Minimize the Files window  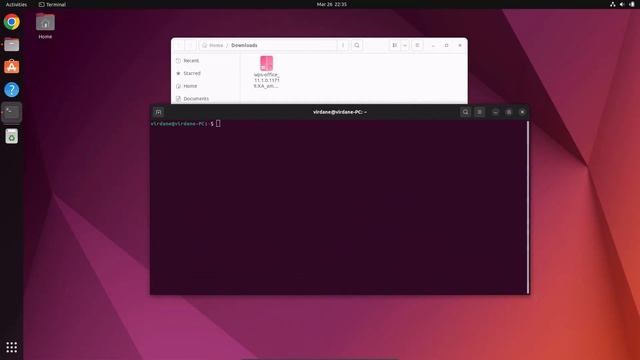(433, 45)
